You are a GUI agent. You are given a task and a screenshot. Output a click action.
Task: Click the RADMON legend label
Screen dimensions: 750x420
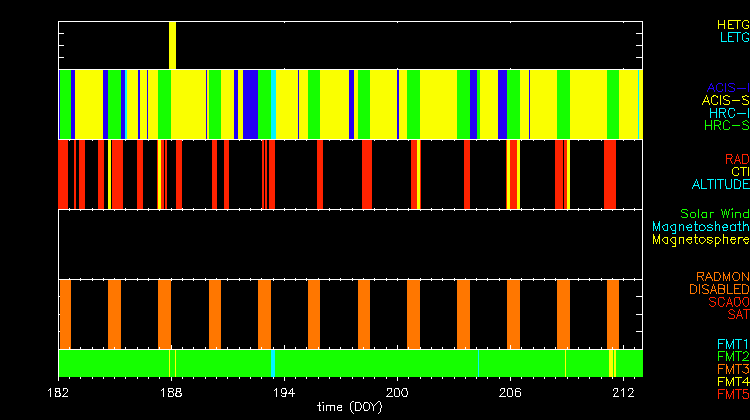(x=723, y=276)
